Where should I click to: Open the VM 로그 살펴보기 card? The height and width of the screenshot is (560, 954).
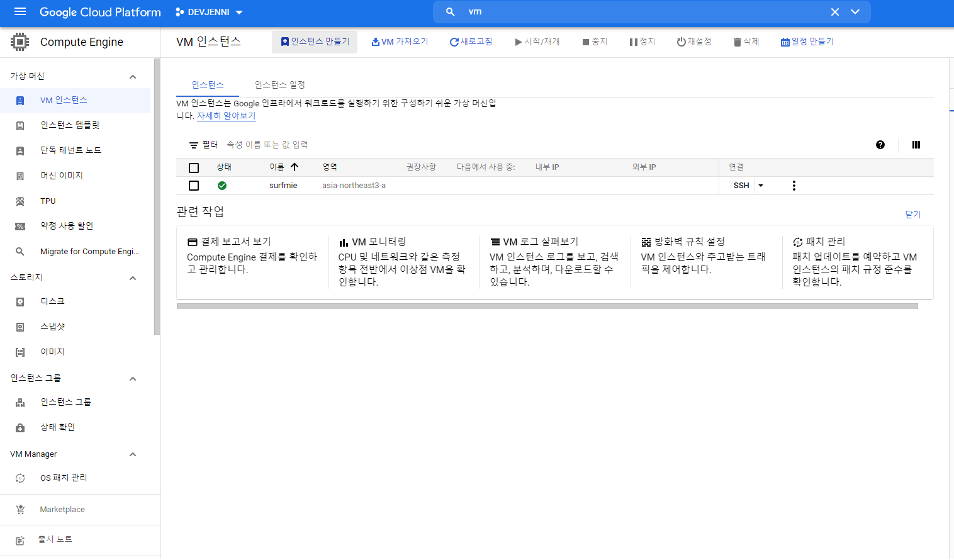(x=554, y=262)
